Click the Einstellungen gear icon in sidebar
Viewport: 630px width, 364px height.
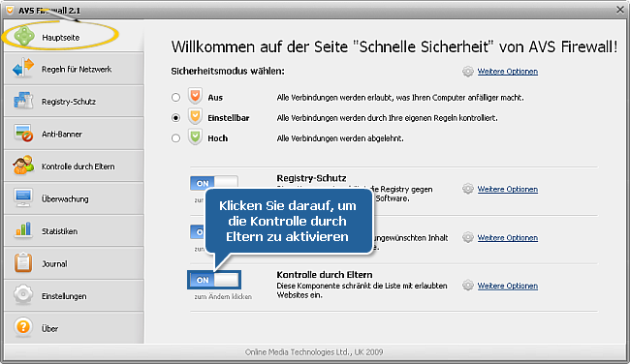23,294
